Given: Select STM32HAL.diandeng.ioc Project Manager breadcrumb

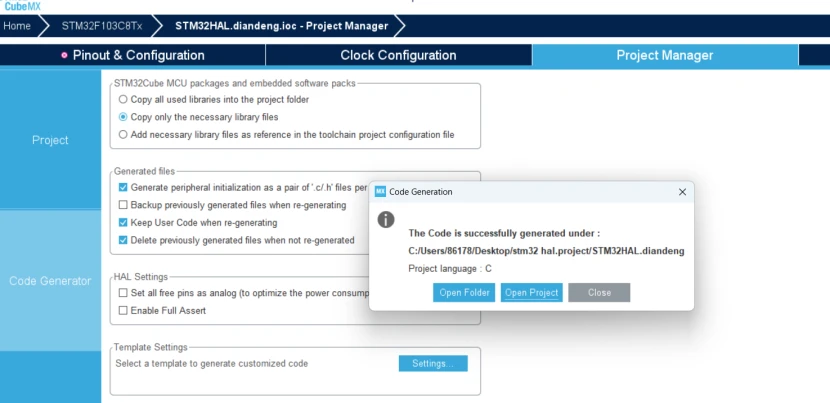Looking at the screenshot, I should [x=282, y=26].
